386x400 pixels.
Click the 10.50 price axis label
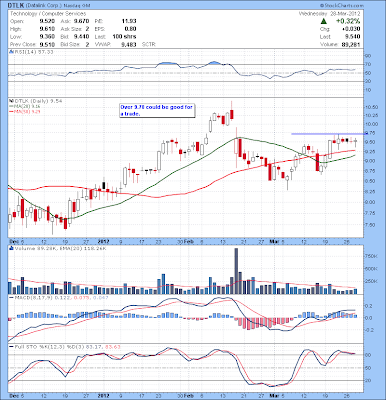point(373,107)
